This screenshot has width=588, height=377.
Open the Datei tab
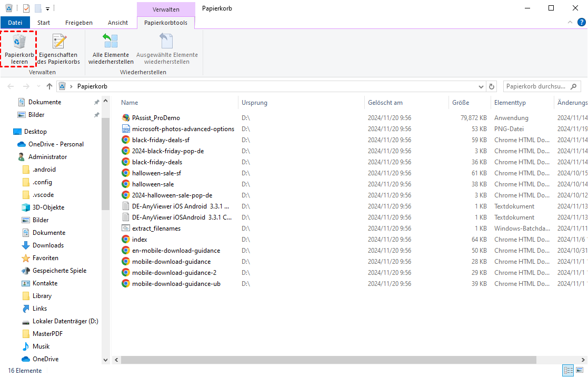(15, 23)
